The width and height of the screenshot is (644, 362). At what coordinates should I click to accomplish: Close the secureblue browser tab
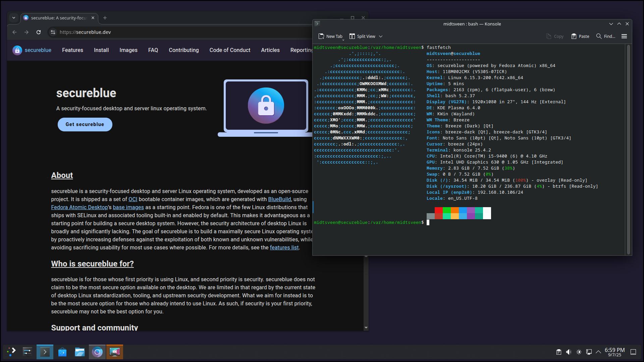(93, 18)
